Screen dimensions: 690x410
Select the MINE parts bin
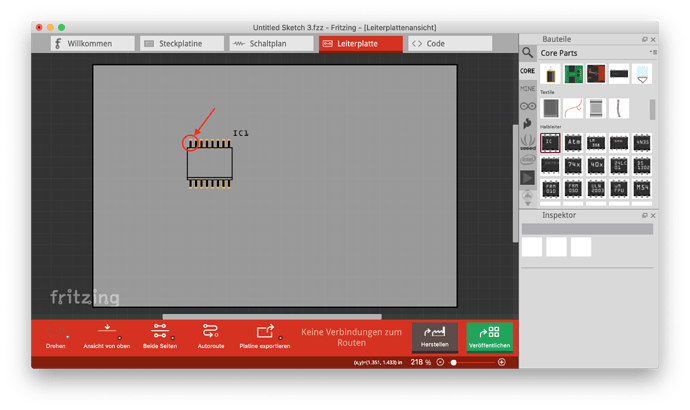pos(527,88)
